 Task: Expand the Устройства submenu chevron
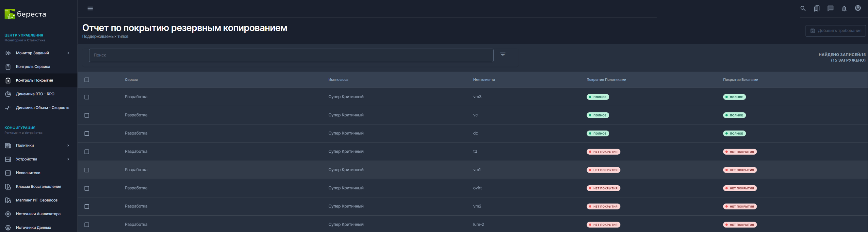(68, 159)
